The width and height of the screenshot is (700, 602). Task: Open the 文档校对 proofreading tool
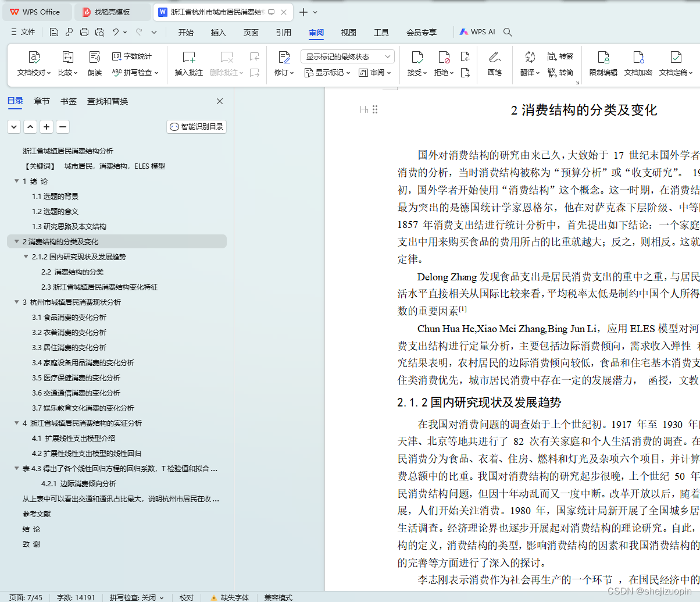34,64
